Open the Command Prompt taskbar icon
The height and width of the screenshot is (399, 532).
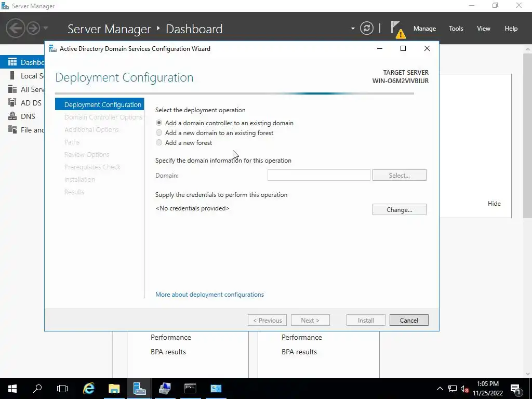coord(190,389)
